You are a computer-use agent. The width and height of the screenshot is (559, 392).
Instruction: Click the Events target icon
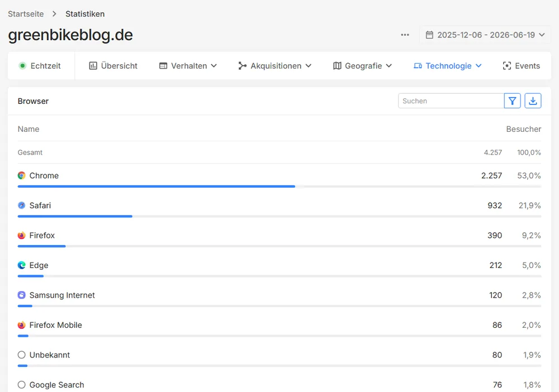(506, 66)
